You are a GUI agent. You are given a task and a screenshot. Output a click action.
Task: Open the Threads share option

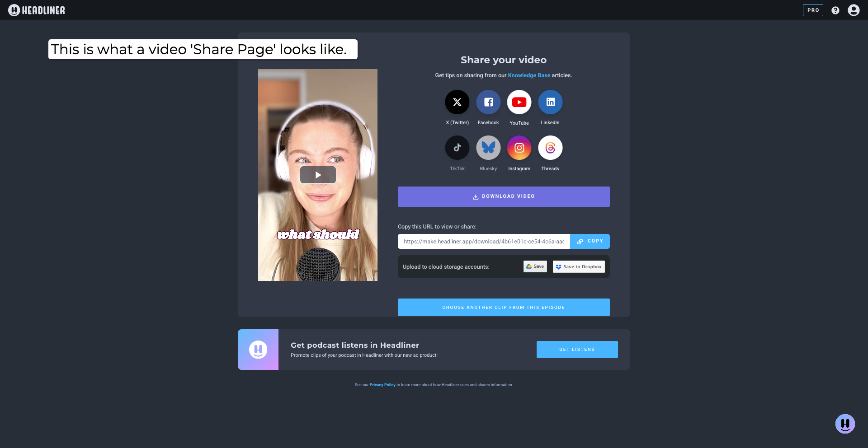[550, 148]
